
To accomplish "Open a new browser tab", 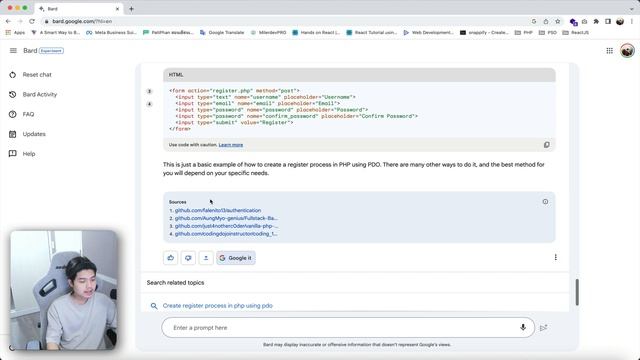I will click(x=131, y=9).
